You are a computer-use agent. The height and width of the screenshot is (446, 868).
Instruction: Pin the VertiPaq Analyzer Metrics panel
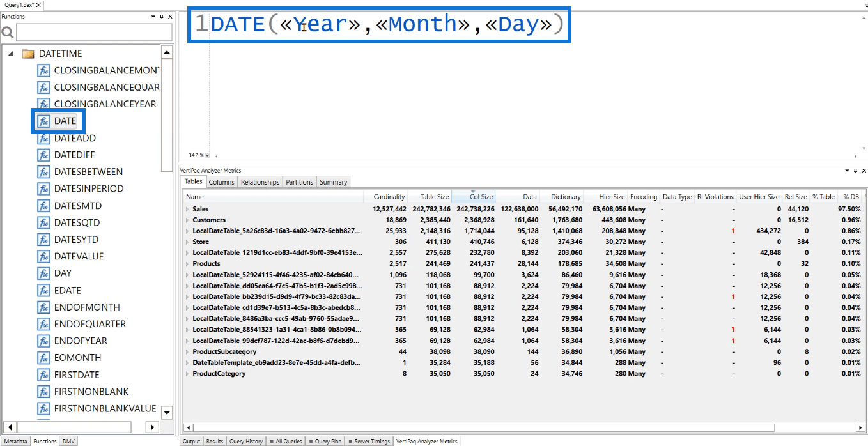[855, 171]
